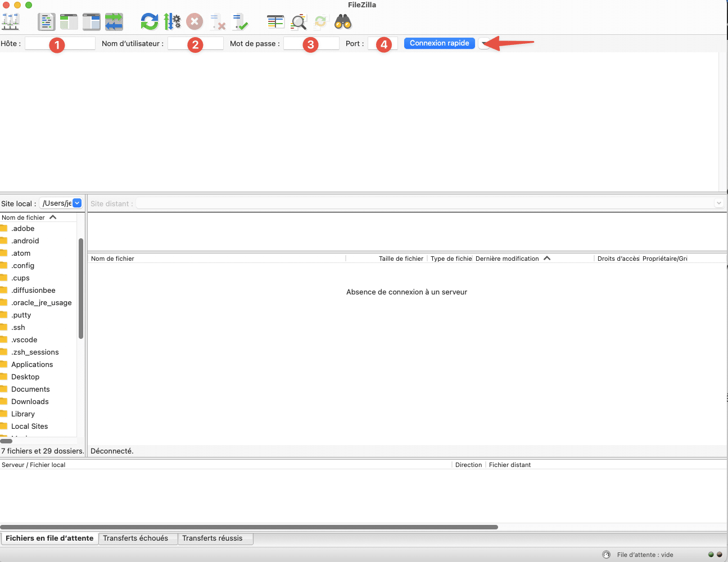
Task: Click the queue status icon in status bar
Action: 606,555
